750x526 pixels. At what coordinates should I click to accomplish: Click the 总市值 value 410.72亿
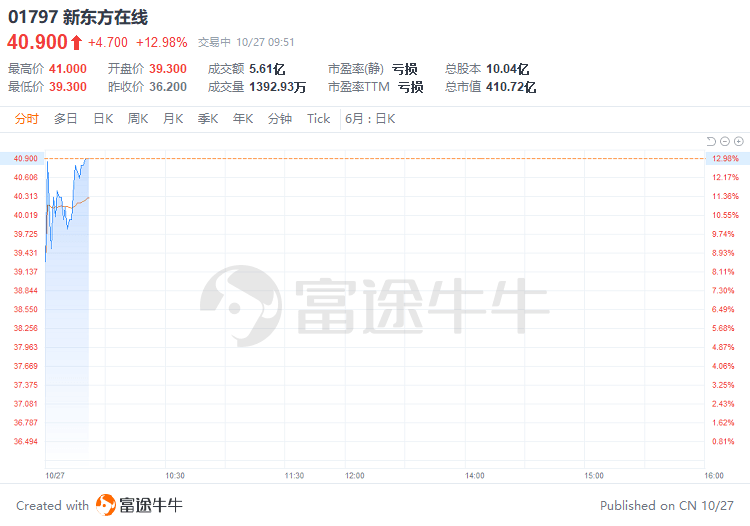pos(511,87)
